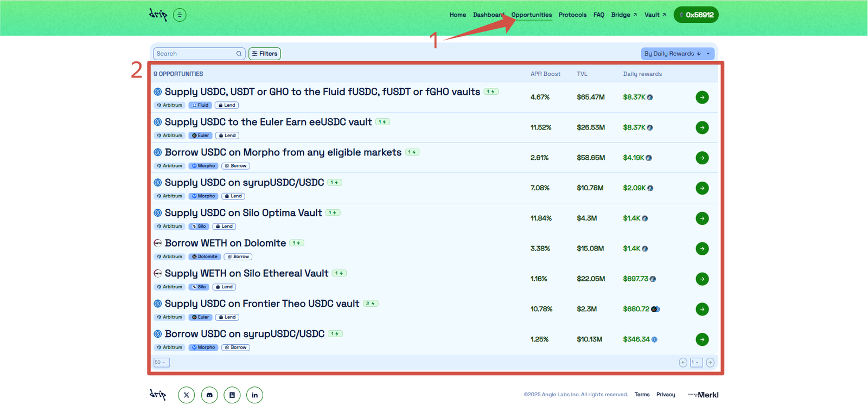Expand the By Daily Rewards sort dropdown
Image resolution: width=868 pixels, height=412 pixels.
[677, 54]
